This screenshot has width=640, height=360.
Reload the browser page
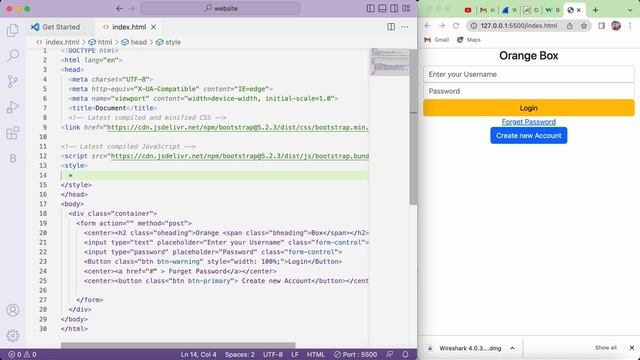pyautogui.click(x=456, y=26)
